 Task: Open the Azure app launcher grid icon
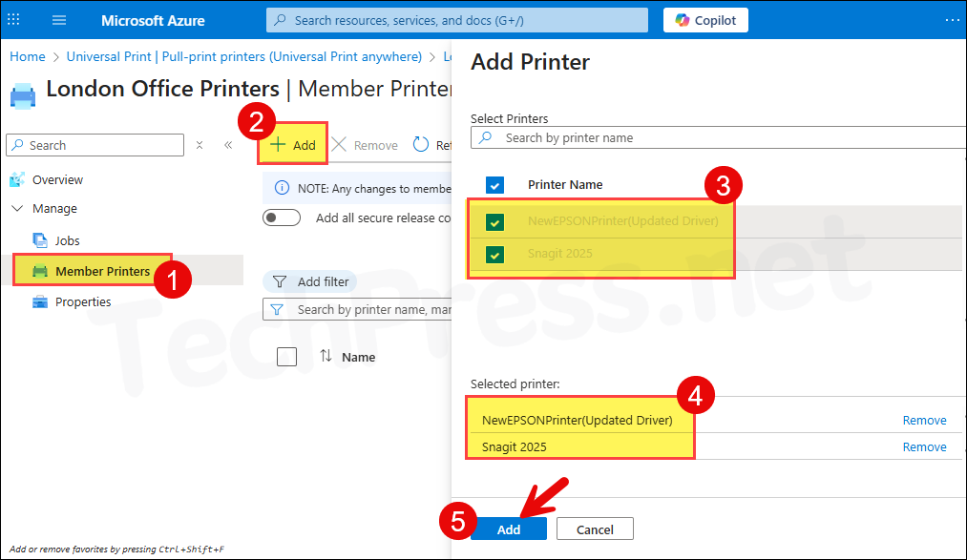[x=13, y=20]
